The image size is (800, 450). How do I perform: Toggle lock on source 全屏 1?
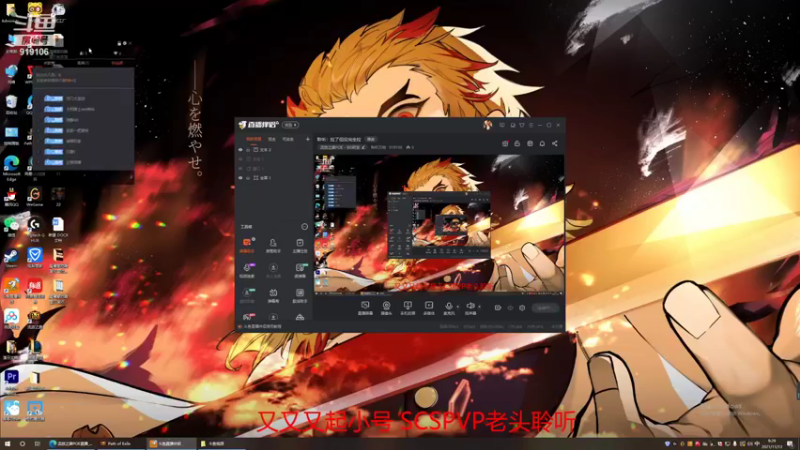(248, 178)
